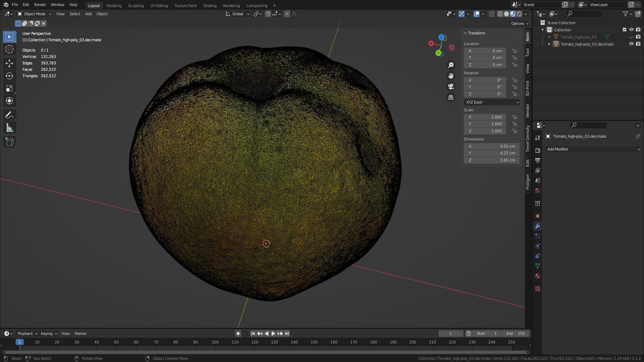Open the Object properties tab

point(538,216)
